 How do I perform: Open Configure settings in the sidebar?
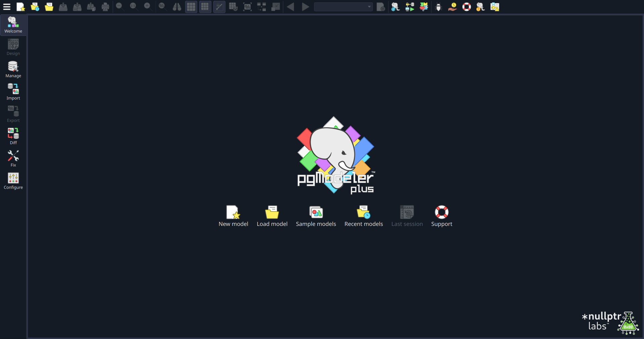[x=13, y=181]
